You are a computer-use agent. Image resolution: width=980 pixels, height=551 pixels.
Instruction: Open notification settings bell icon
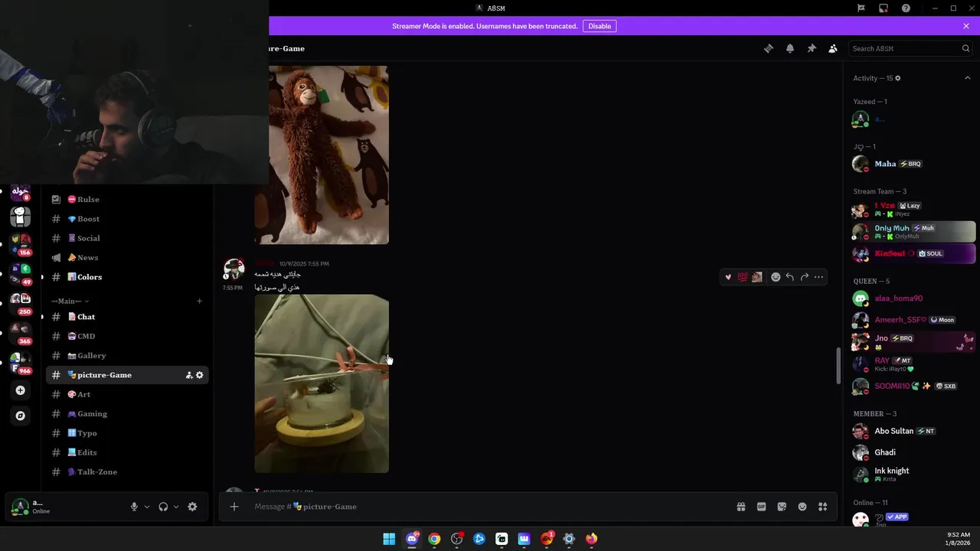coord(789,48)
